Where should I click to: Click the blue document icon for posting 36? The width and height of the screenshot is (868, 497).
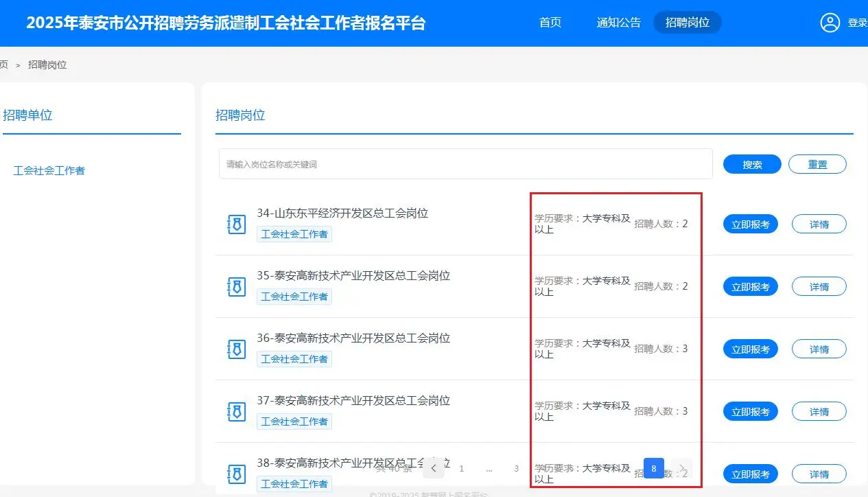[x=236, y=349]
